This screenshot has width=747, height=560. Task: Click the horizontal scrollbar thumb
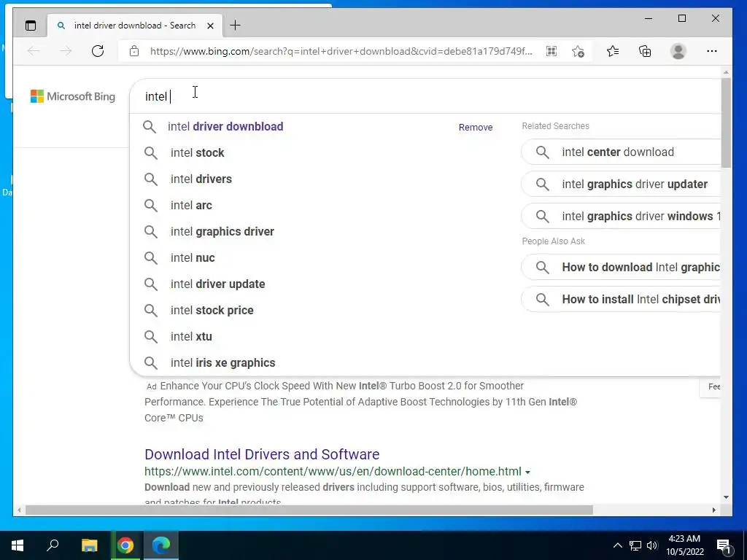[x=309, y=510]
